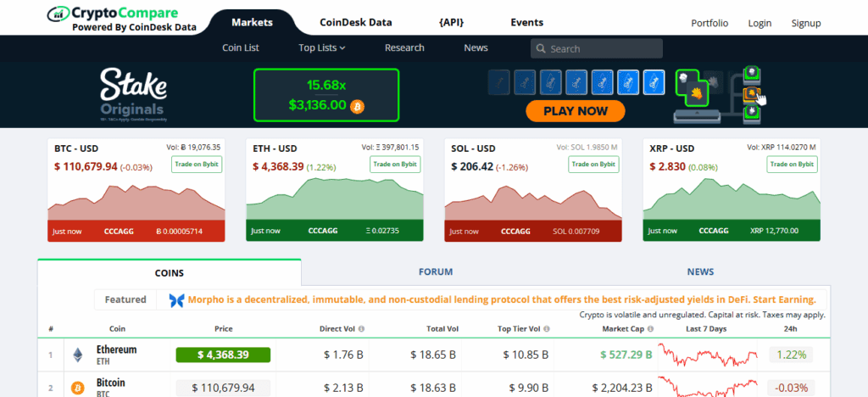
Task: Click the search magnifier icon
Action: (x=541, y=48)
